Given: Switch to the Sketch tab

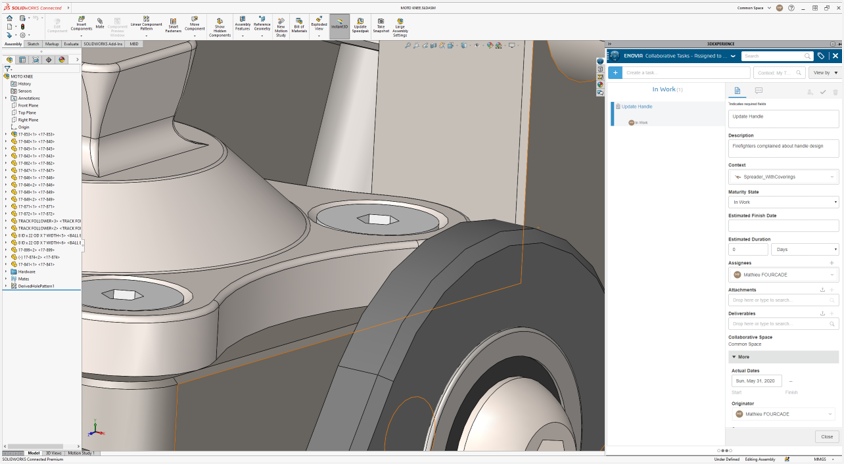Looking at the screenshot, I should click(x=33, y=44).
